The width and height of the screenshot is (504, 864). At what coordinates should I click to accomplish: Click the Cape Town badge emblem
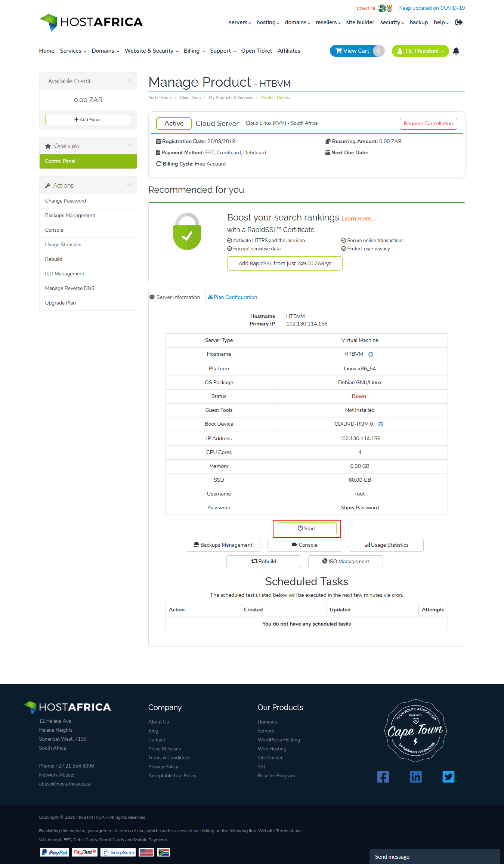[415, 731]
